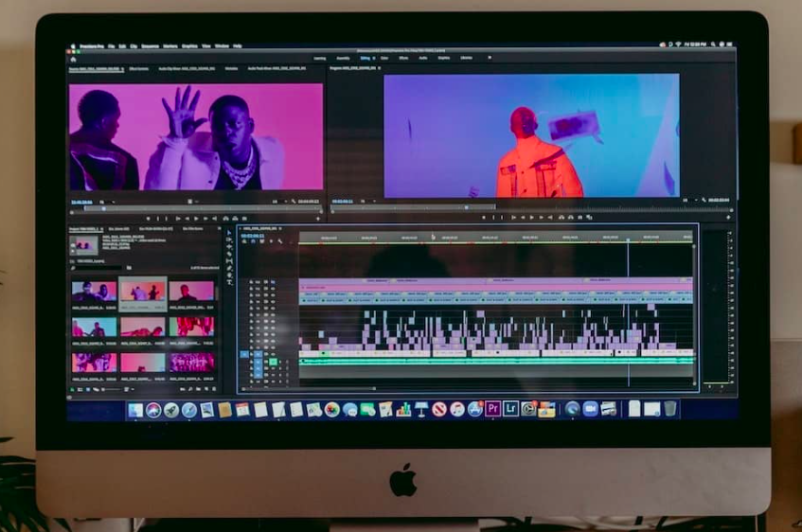Screen dimensions: 802x532
Task: Open Trash in the Dock
Action: click(x=669, y=409)
